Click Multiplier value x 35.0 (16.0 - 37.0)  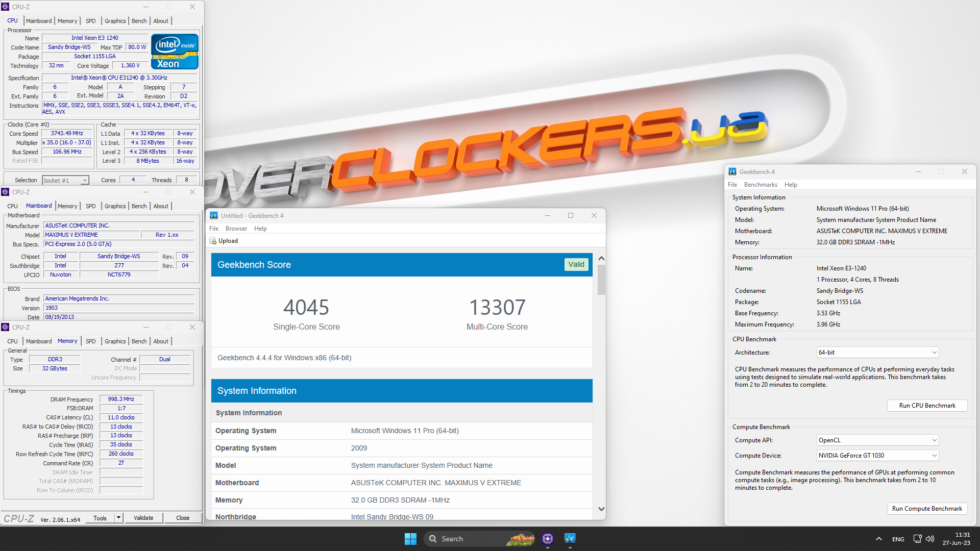pyautogui.click(x=67, y=143)
